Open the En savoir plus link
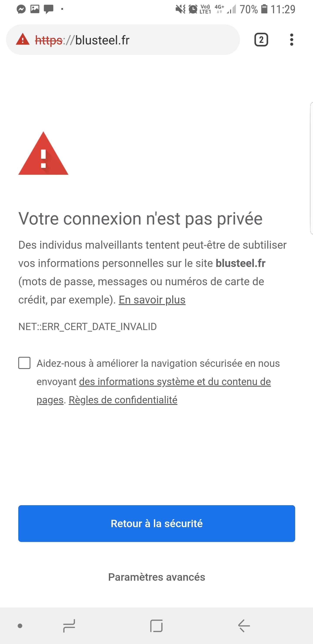The image size is (313, 644). [x=152, y=300]
